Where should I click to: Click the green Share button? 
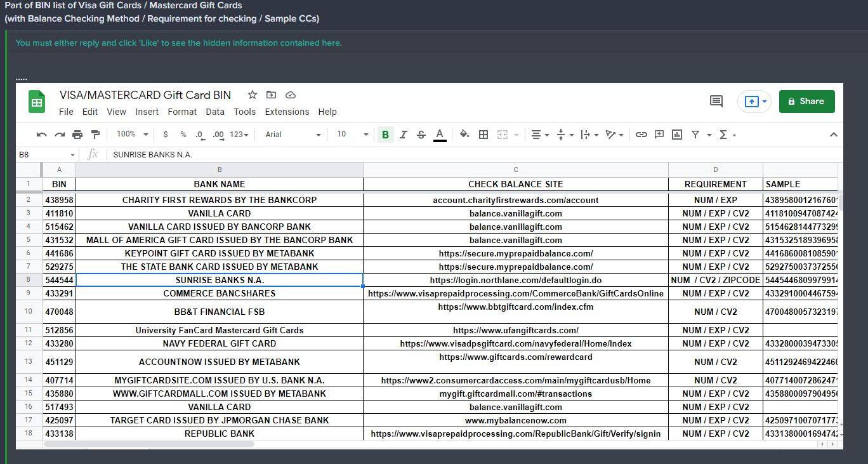point(806,102)
